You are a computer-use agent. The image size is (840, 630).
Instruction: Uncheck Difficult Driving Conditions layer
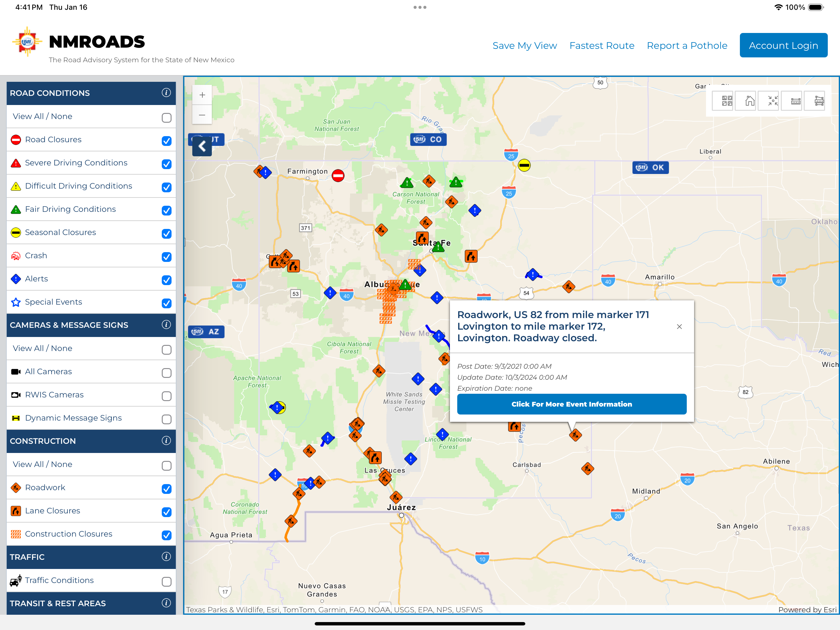point(166,187)
